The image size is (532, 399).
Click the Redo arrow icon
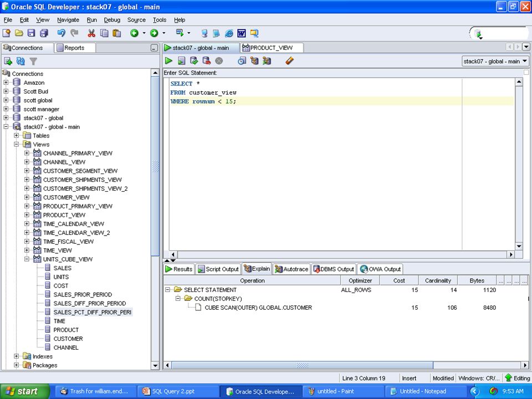click(74, 33)
